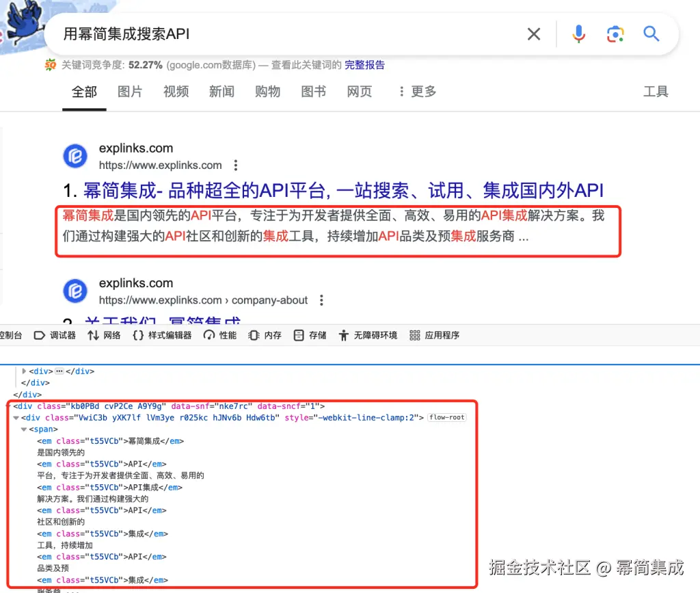
Task: Open the 样式编辑器 style editor panel
Action: tap(163, 335)
